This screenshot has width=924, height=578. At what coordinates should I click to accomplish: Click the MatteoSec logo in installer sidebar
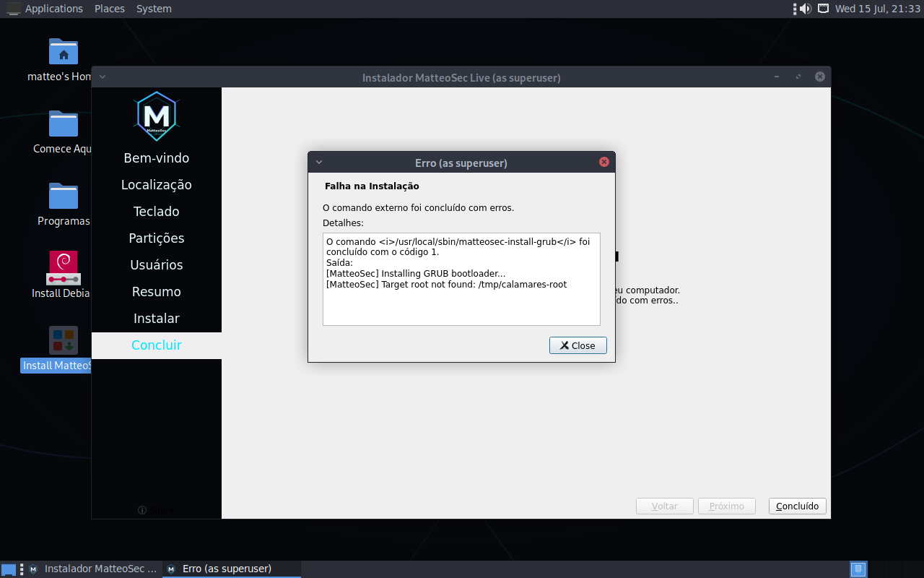[157, 116]
